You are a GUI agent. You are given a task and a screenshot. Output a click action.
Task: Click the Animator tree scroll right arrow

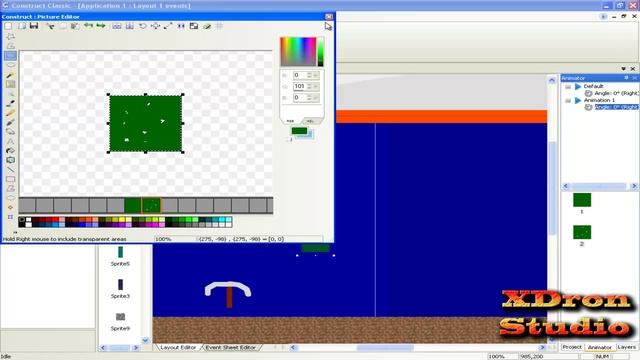coord(635,186)
